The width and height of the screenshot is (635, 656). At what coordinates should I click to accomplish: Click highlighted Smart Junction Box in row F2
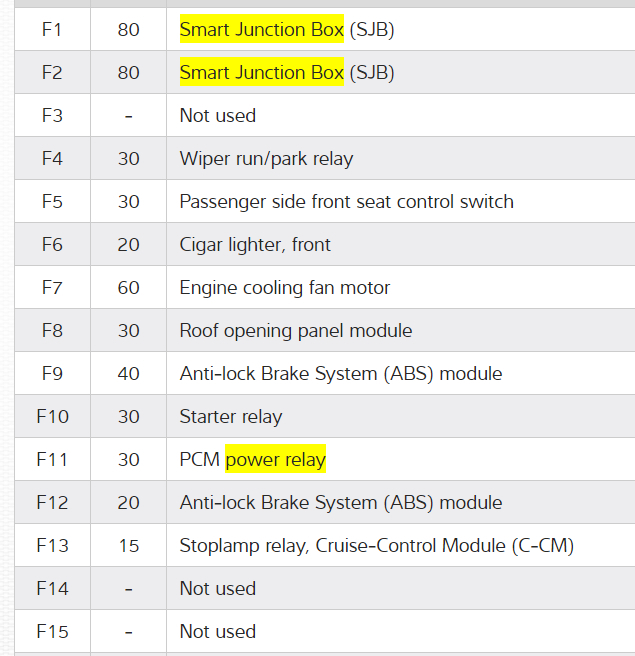coord(261,73)
